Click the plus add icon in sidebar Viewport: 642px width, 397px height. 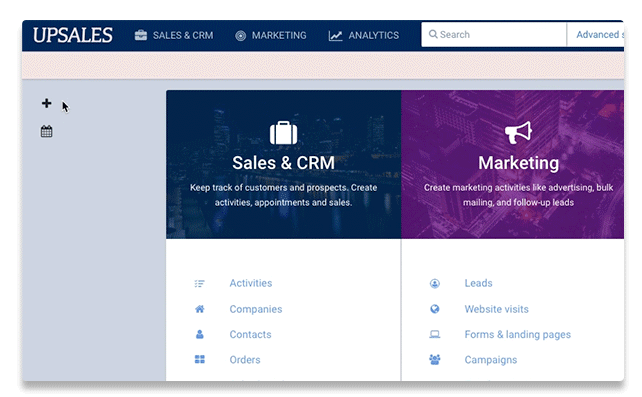pos(46,103)
